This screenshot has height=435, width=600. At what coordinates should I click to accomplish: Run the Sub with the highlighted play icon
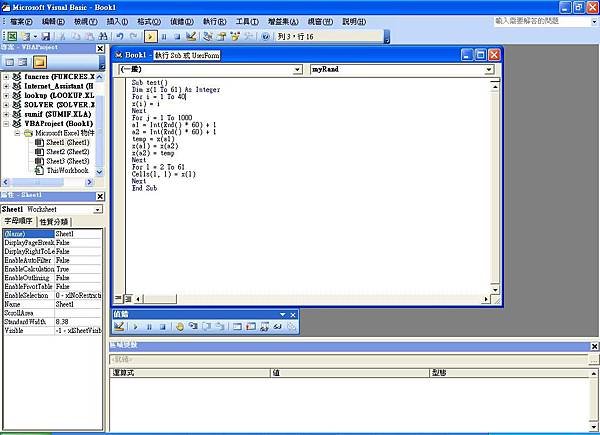150,36
